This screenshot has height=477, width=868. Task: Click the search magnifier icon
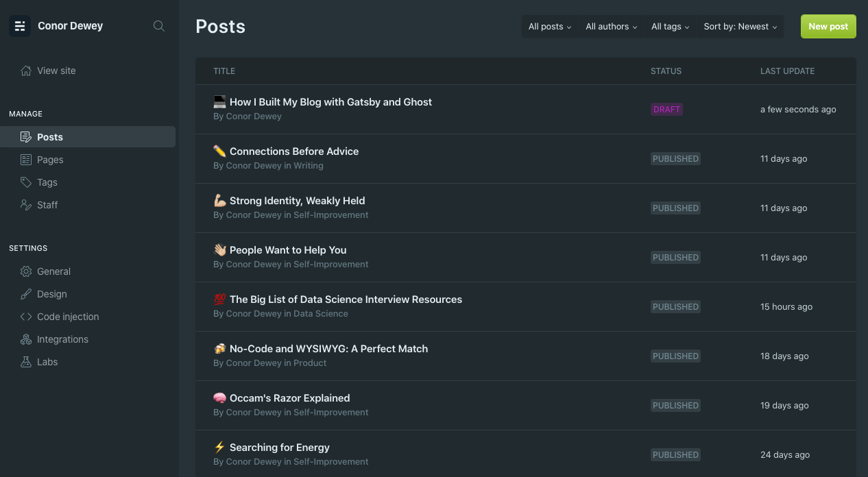point(158,26)
